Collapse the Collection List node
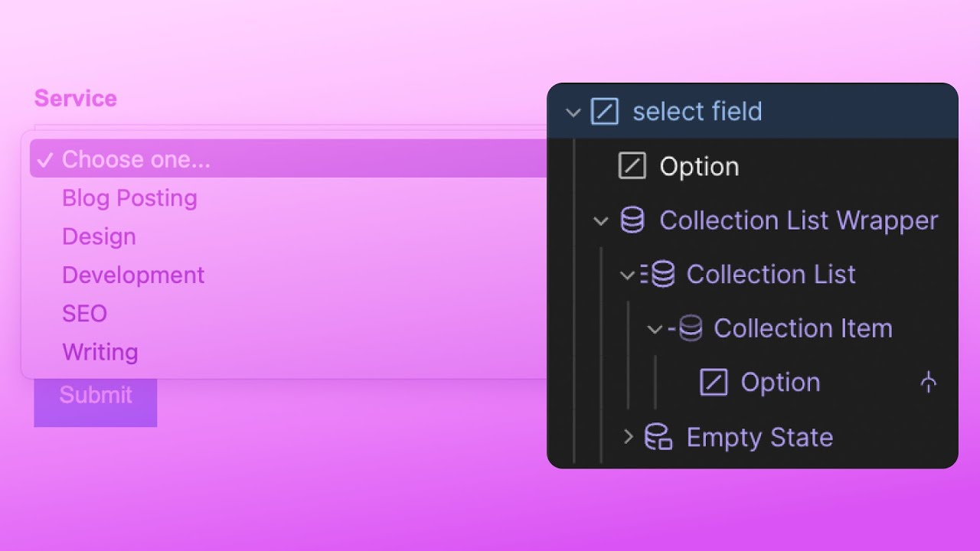The image size is (980, 551). (x=627, y=275)
